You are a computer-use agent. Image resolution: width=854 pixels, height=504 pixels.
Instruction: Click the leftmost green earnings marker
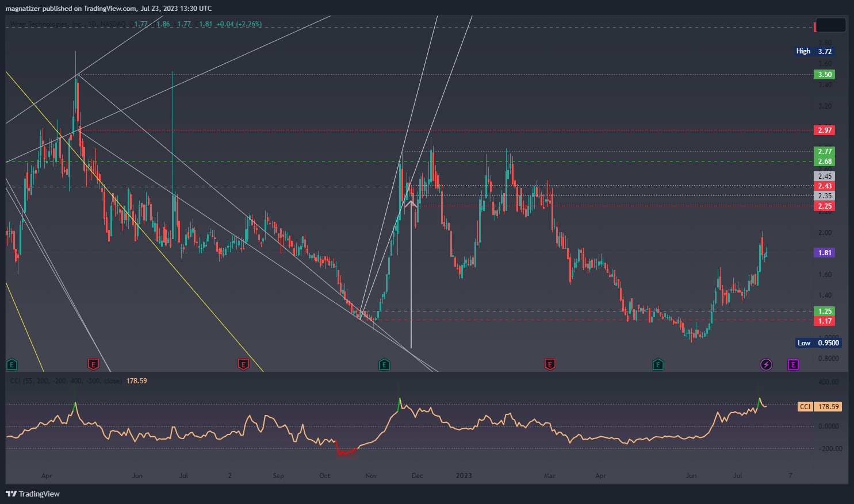click(12, 364)
